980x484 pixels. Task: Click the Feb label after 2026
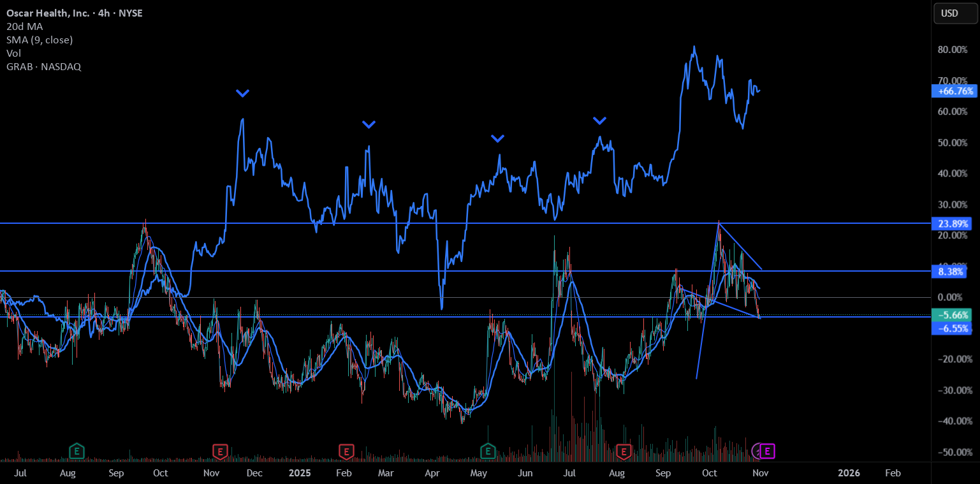coord(893,473)
